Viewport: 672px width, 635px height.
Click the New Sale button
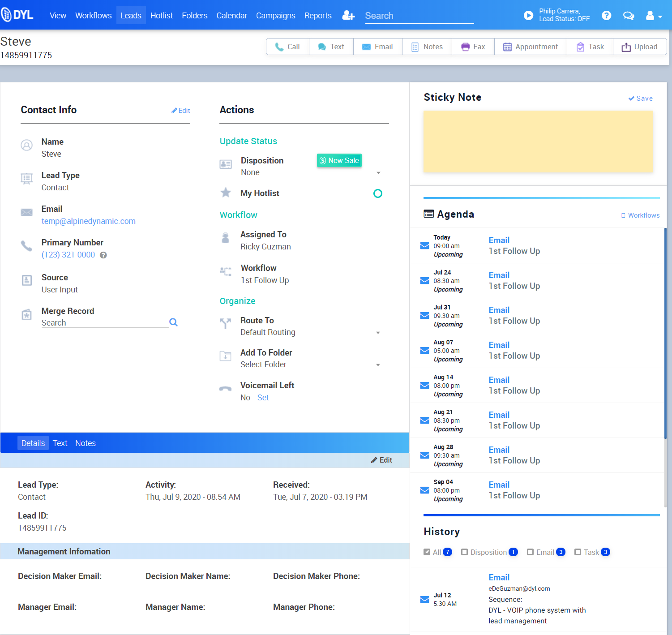tap(339, 160)
